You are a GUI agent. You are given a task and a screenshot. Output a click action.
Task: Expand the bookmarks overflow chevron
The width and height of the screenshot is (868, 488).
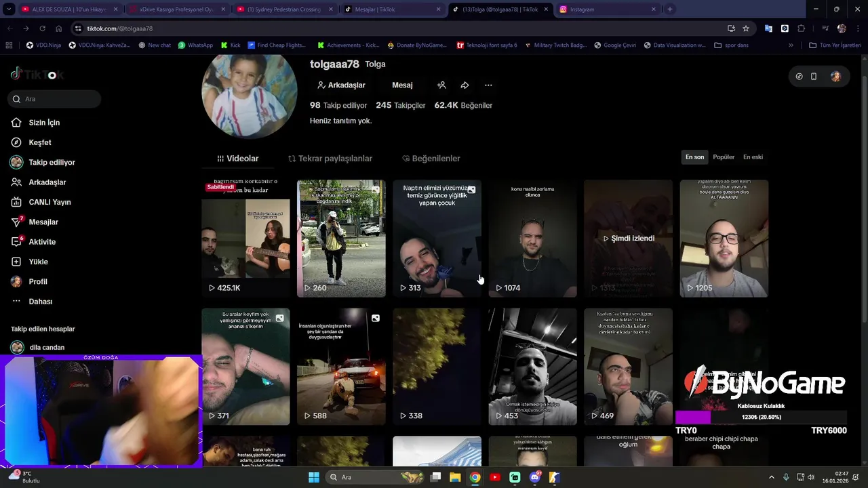tap(791, 45)
